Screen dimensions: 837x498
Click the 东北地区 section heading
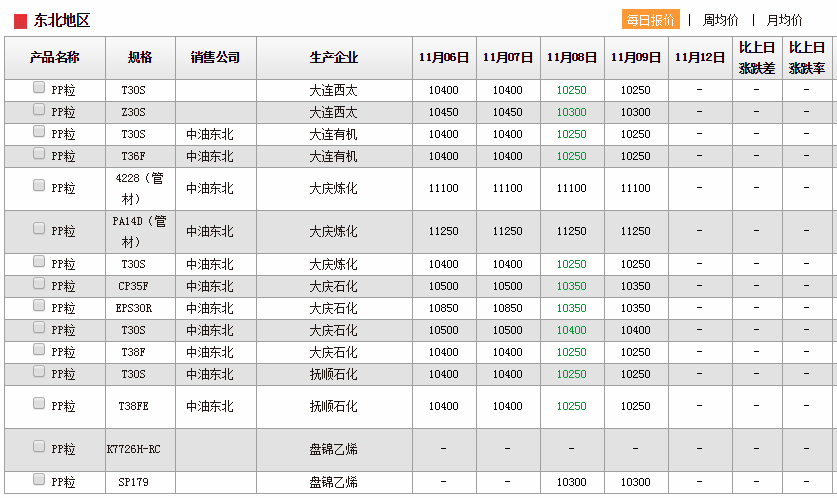(x=61, y=20)
